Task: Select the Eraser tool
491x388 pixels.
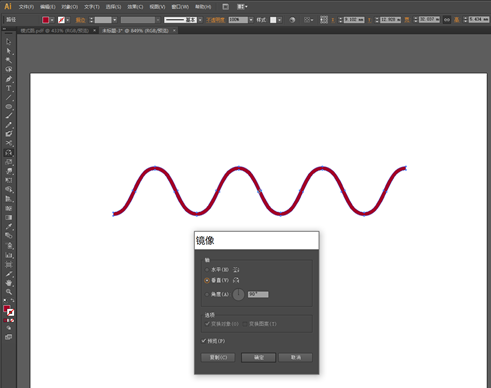Action: click(x=9, y=134)
